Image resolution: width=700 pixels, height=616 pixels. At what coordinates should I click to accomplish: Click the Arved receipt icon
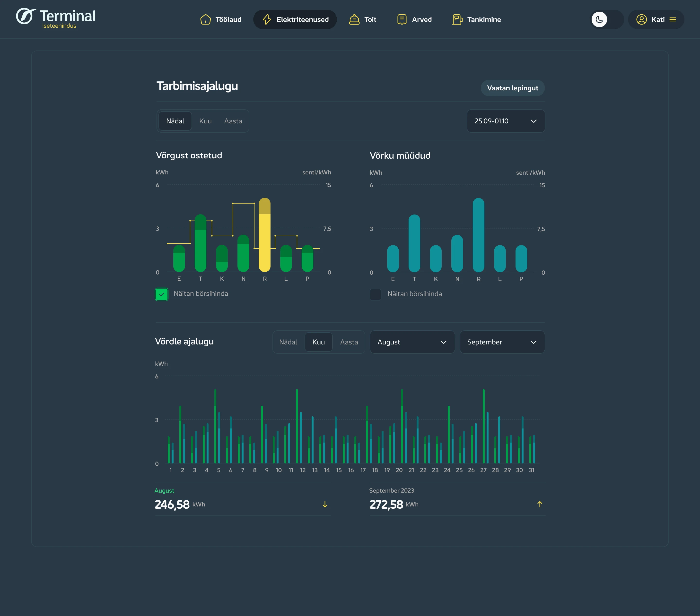402,19
